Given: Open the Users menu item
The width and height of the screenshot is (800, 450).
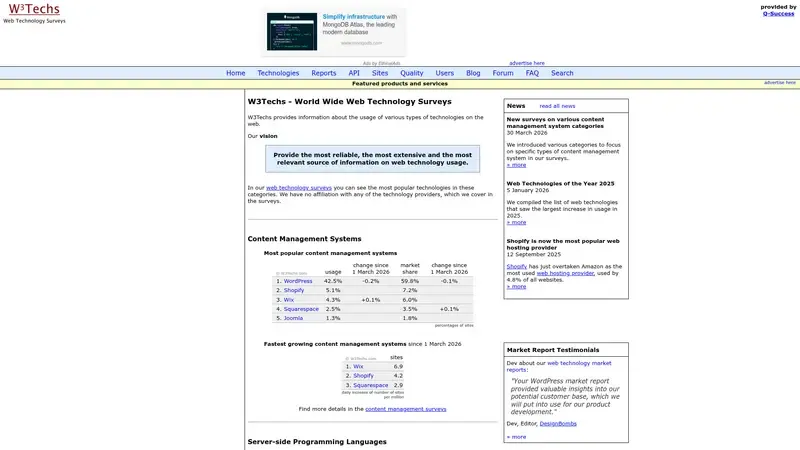Looking at the screenshot, I should pos(444,73).
